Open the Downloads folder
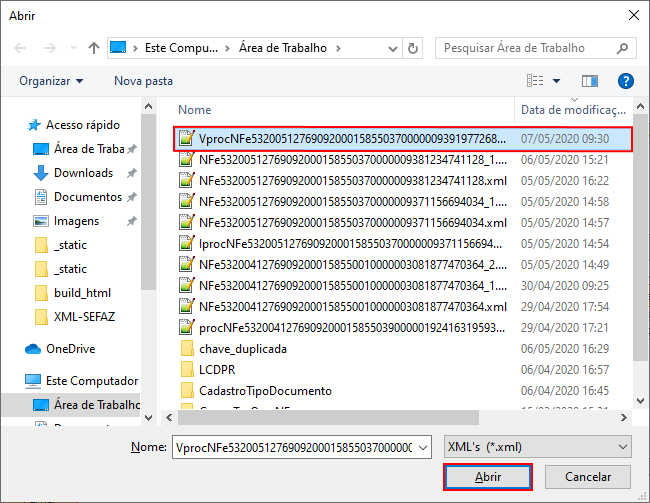 pos(83,173)
